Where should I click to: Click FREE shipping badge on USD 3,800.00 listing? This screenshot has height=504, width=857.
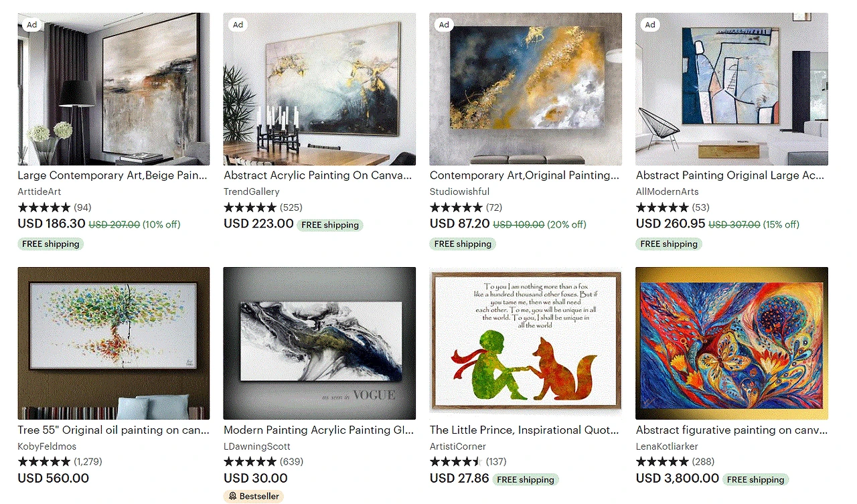(755, 480)
